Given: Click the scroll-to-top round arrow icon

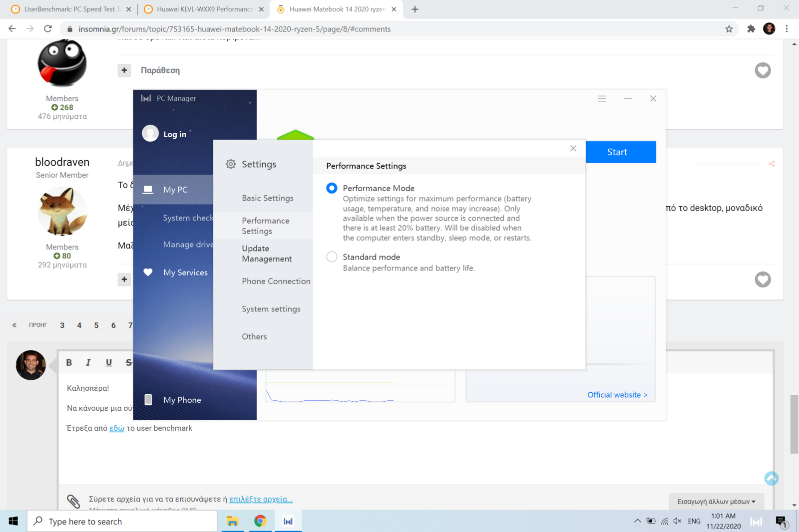Looking at the screenshot, I should pyautogui.click(x=772, y=479).
